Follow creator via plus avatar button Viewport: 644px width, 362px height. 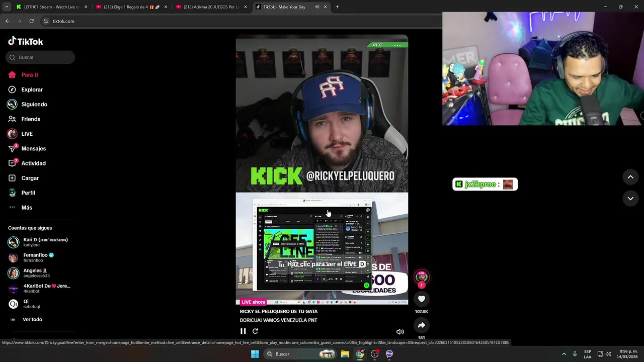click(x=422, y=285)
